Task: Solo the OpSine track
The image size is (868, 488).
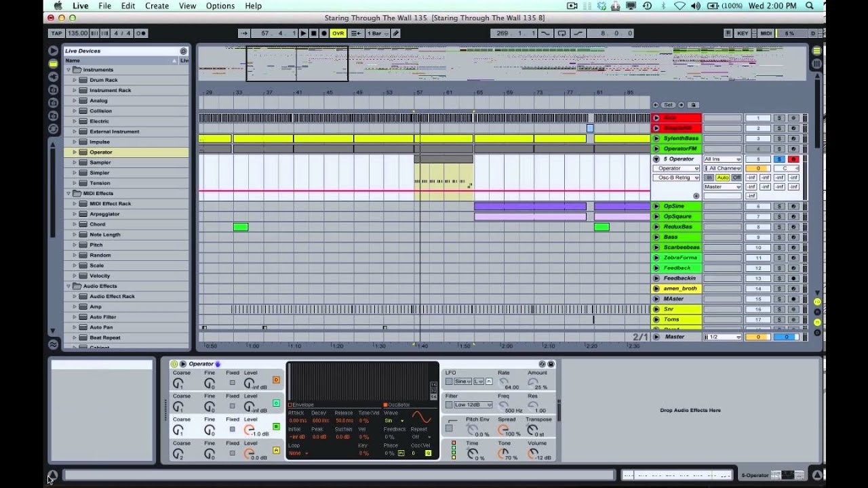Action: [779, 206]
